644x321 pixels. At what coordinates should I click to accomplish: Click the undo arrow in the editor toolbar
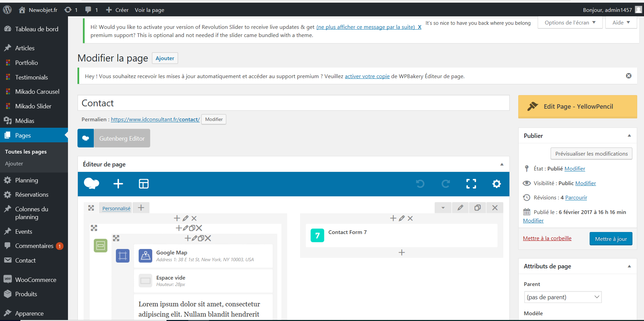coord(420,184)
